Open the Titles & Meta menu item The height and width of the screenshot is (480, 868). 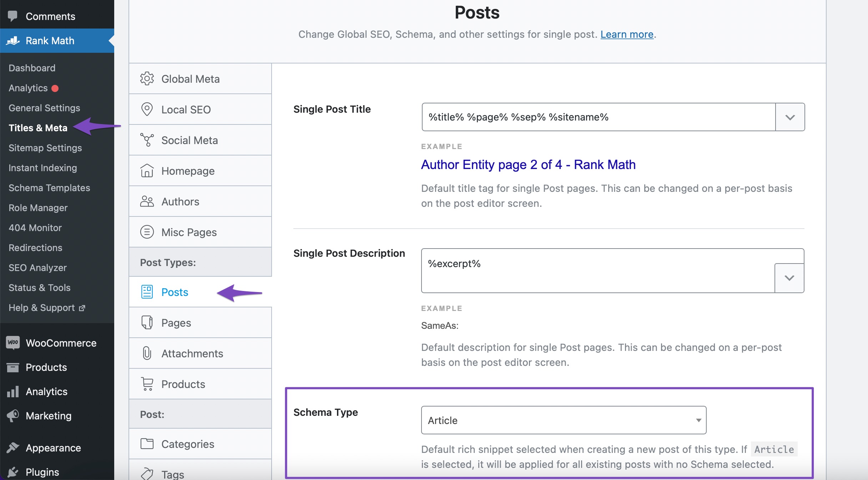tap(38, 127)
